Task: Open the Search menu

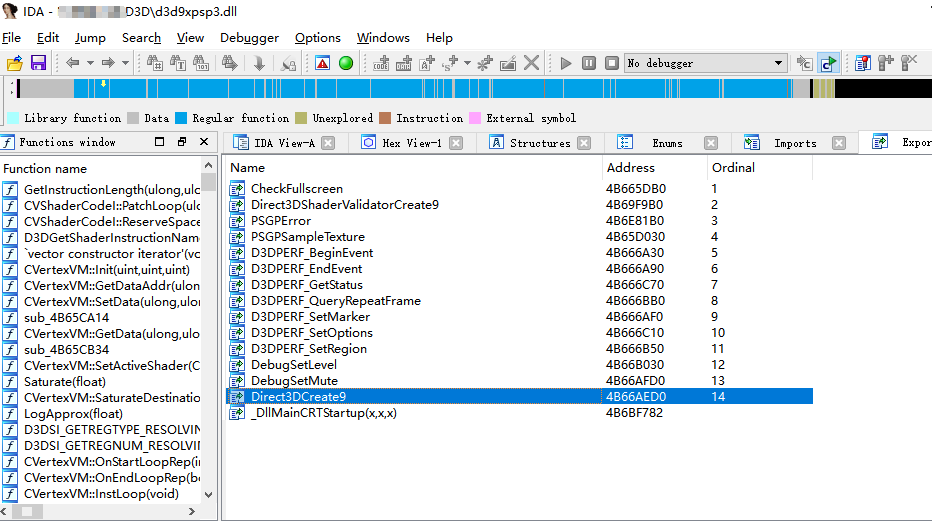Action: coord(141,37)
